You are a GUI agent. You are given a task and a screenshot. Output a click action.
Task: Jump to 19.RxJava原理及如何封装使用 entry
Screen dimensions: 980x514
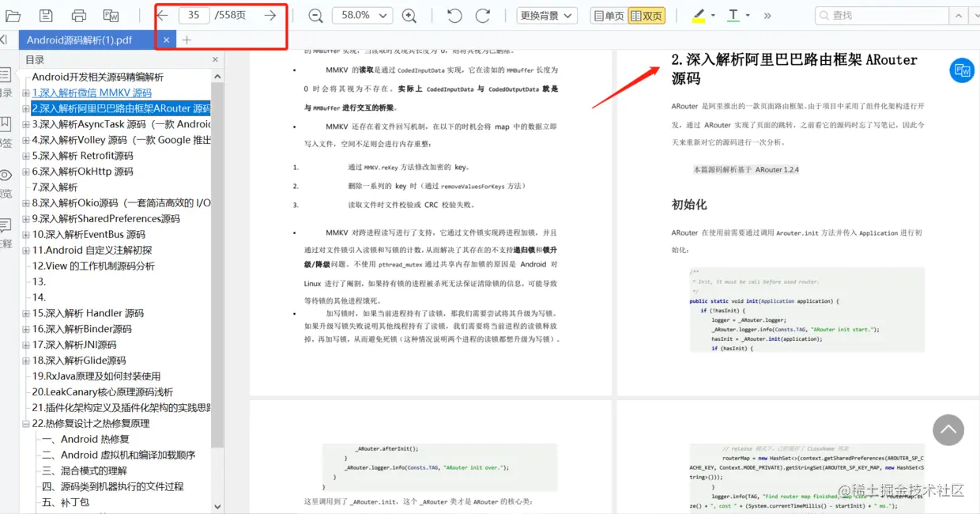pos(96,376)
